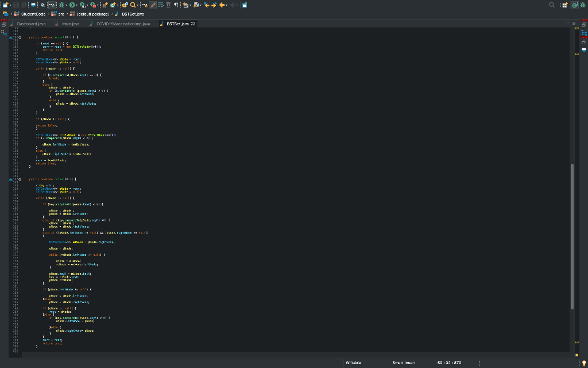Click the New Java Package icon
Screen dimensions: 588x368
[105, 5]
